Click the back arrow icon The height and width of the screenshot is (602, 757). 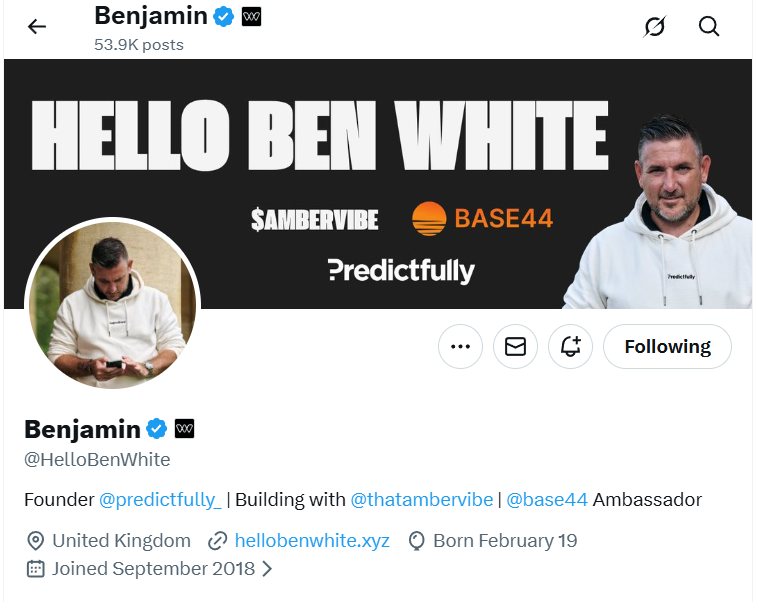[x=37, y=27]
